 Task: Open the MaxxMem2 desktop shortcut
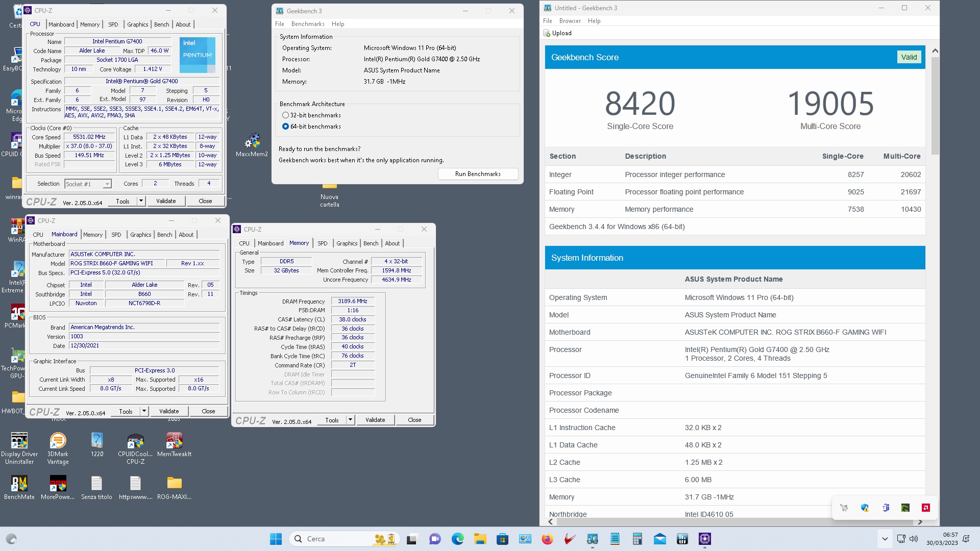252,144
